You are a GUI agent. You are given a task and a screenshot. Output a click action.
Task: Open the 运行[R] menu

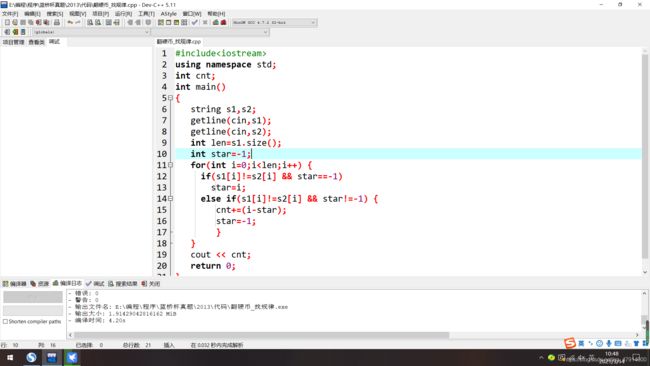[123, 14]
